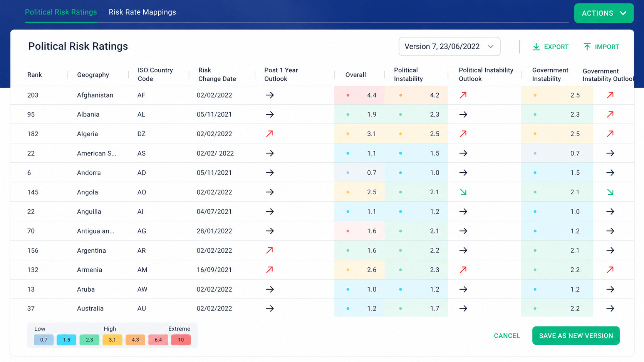Click rank 203 cell
The width and height of the screenshot is (644, 362).
click(33, 95)
